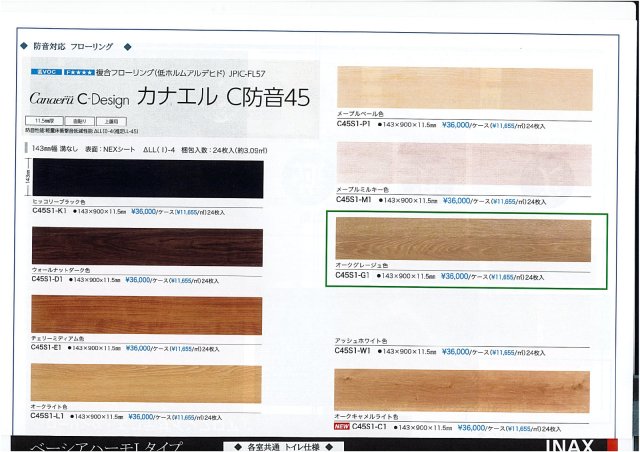The width and height of the screenshot is (640, 452).
Task: Click the diamond bullet before 防音対応
Action: pyautogui.click(x=24, y=46)
